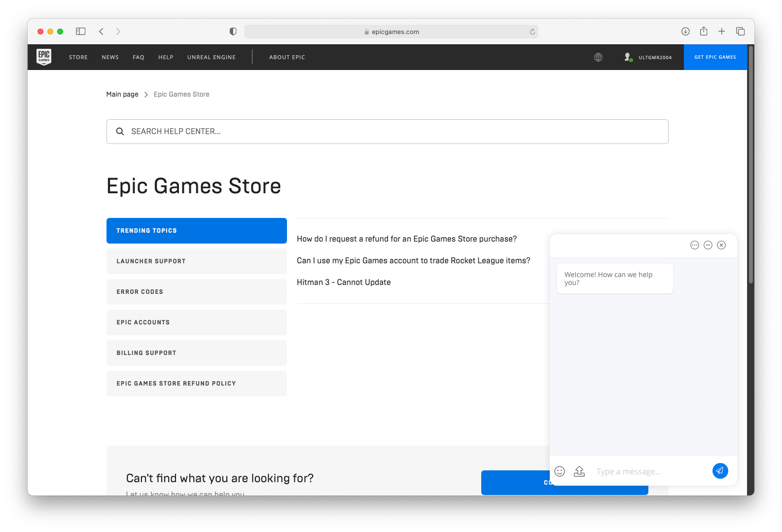
Task: Select the Error Codes tab
Action: [196, 292]
